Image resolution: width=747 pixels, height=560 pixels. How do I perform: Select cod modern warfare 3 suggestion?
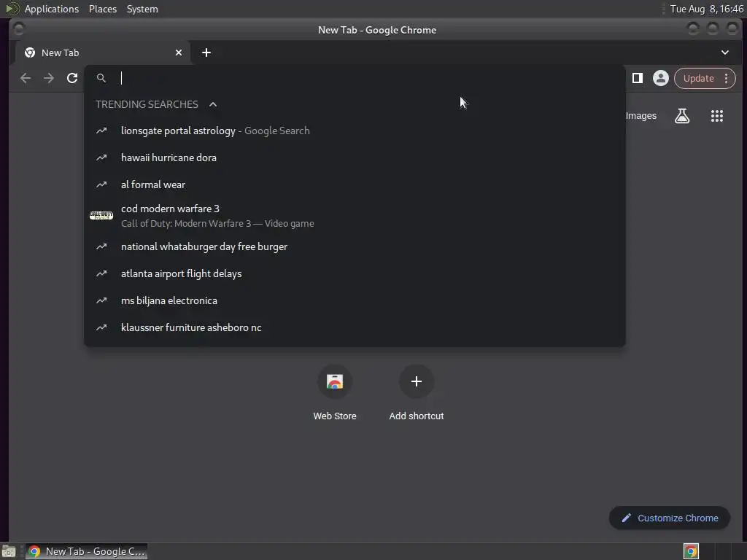point(355,216)
